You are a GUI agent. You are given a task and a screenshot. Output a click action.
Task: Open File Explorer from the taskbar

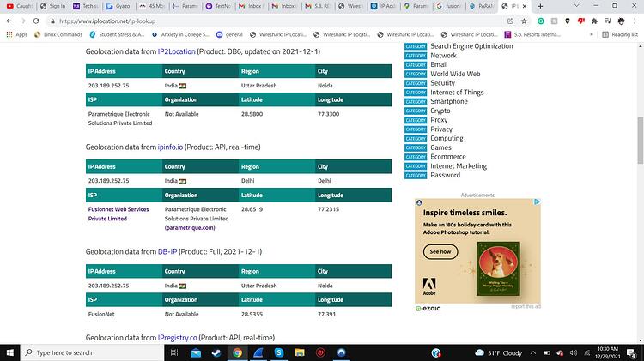coord(300,352)
